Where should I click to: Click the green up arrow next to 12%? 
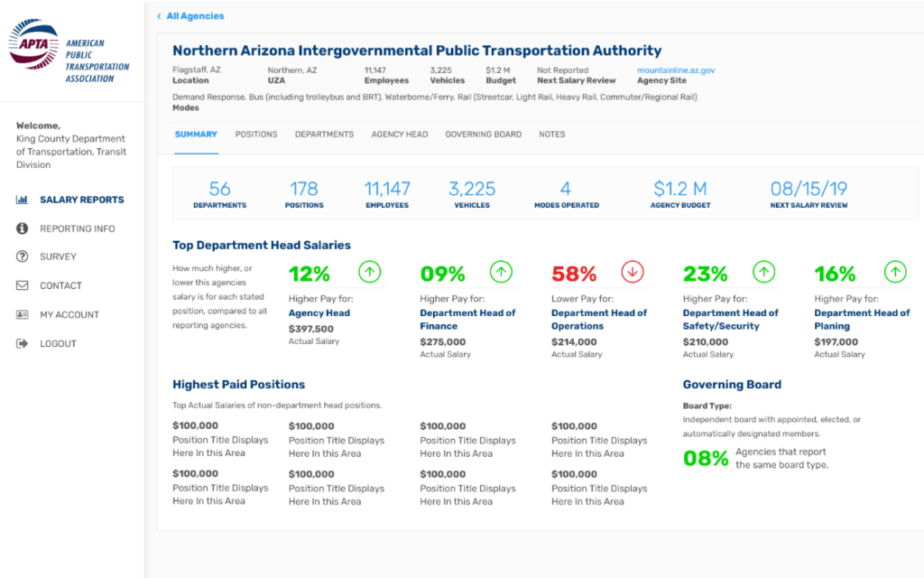pos(369,272)
